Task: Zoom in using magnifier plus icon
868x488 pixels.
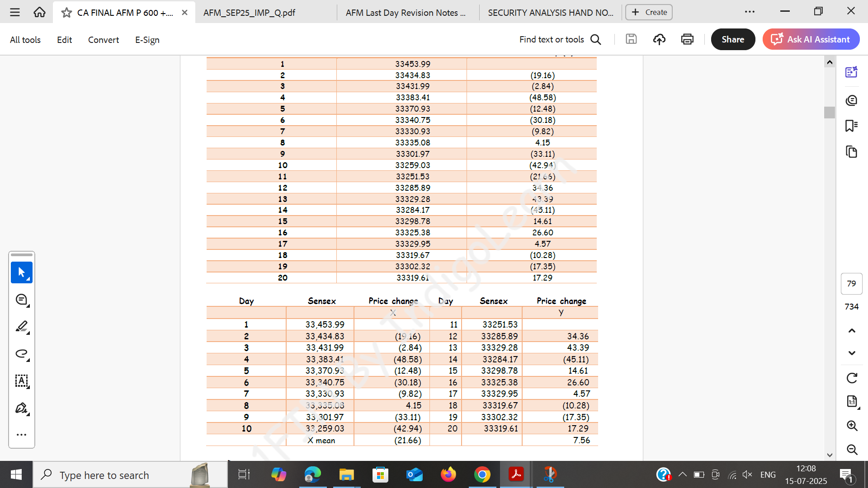Action: [852, 426]
